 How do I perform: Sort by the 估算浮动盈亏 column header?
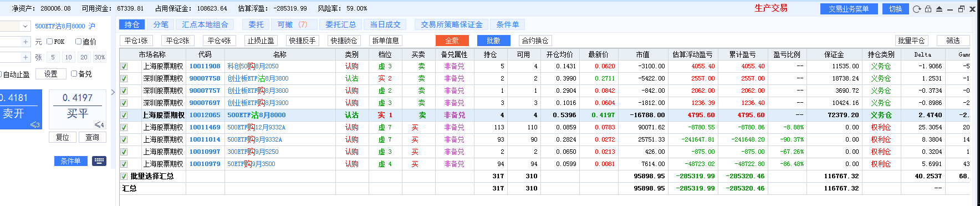point(692,54)
